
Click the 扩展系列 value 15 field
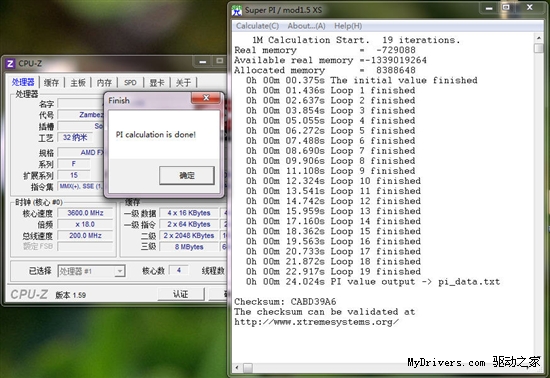[x=74, y=175]
